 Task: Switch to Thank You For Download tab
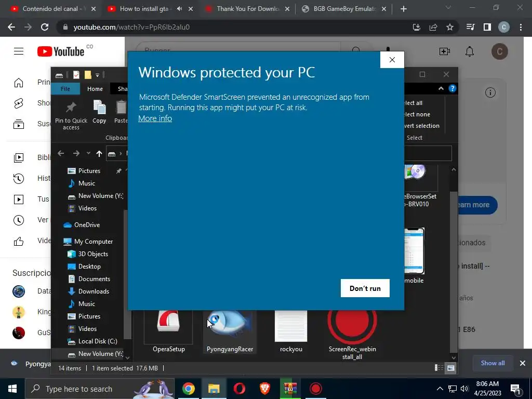click(x=248, y=9)
